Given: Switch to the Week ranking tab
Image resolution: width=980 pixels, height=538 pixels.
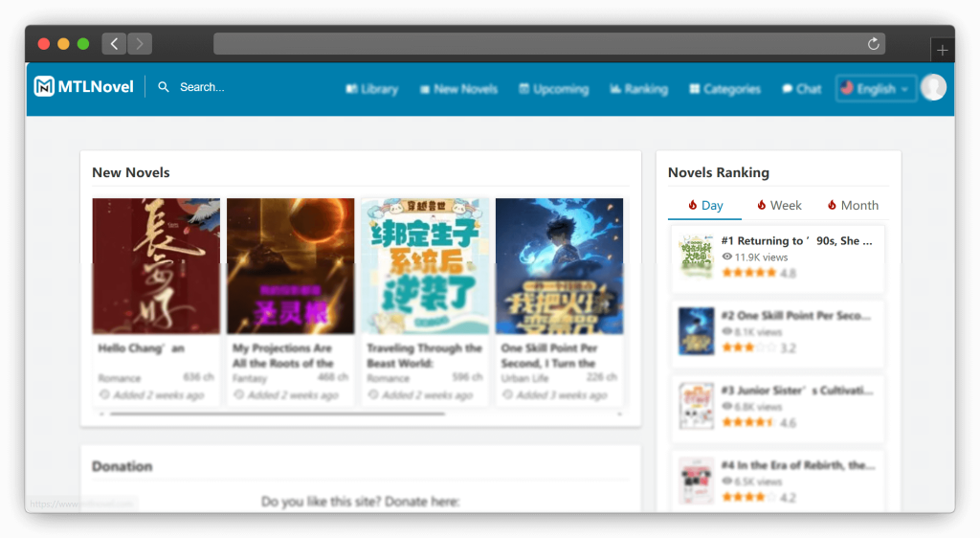Looking at the screenshot, I should coord(778,205).
